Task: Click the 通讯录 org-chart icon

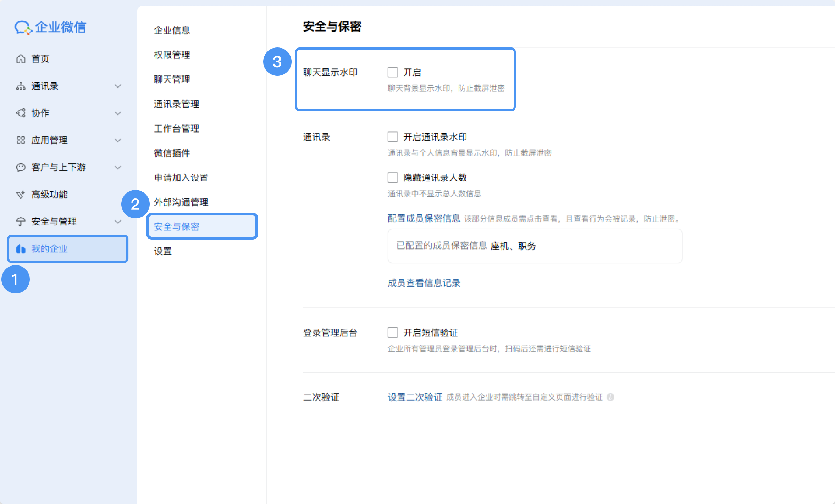Action: 21,86
